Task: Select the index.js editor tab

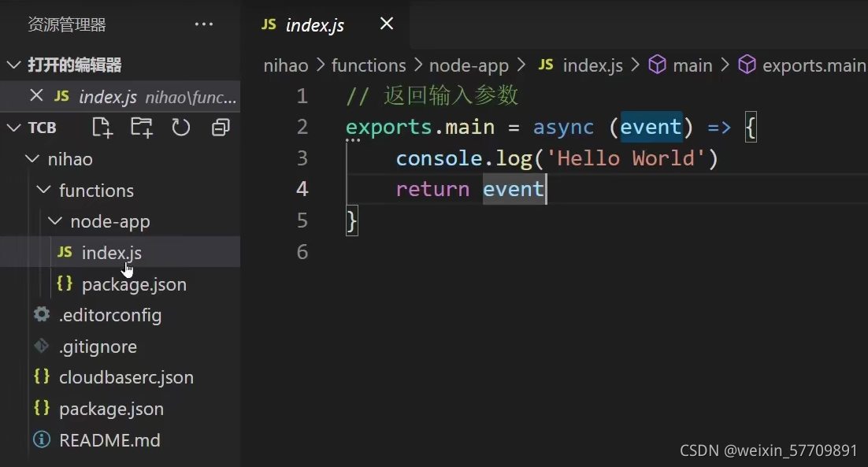Action: pyautogui.click(x=327, y=24)
